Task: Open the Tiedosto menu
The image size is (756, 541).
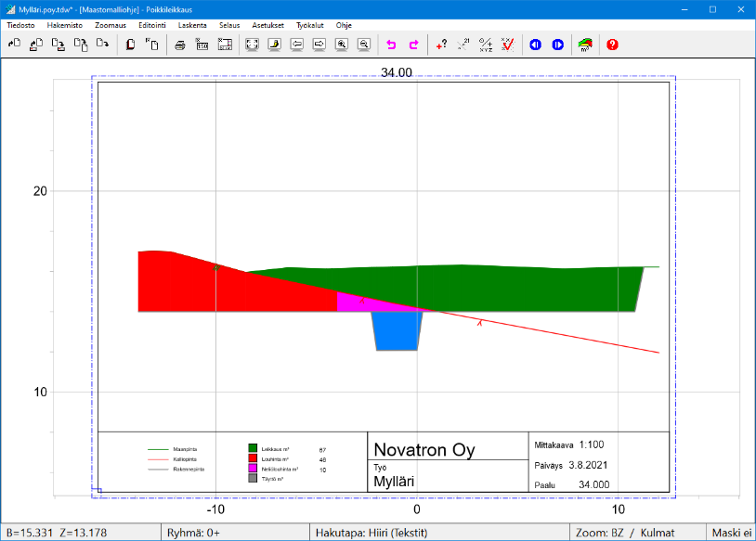Action: (20, 25)
